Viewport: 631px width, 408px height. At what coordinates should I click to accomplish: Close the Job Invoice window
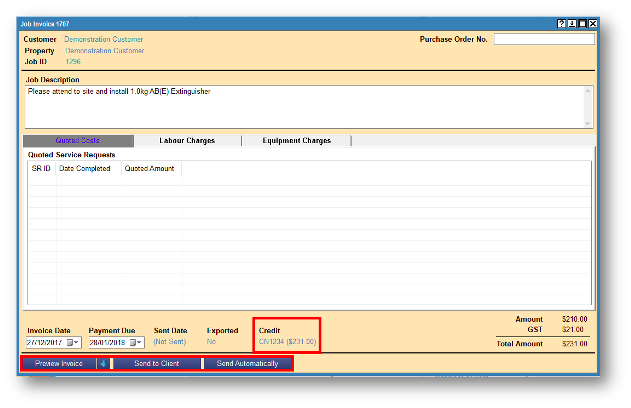593,24
